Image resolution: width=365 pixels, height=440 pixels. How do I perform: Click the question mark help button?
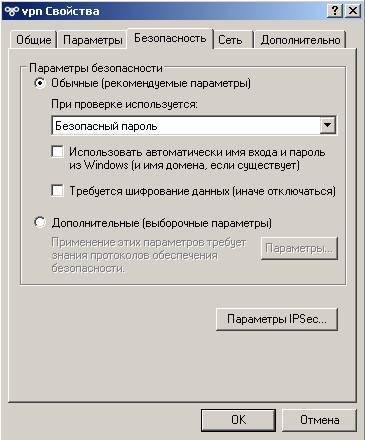click(334, 11)
